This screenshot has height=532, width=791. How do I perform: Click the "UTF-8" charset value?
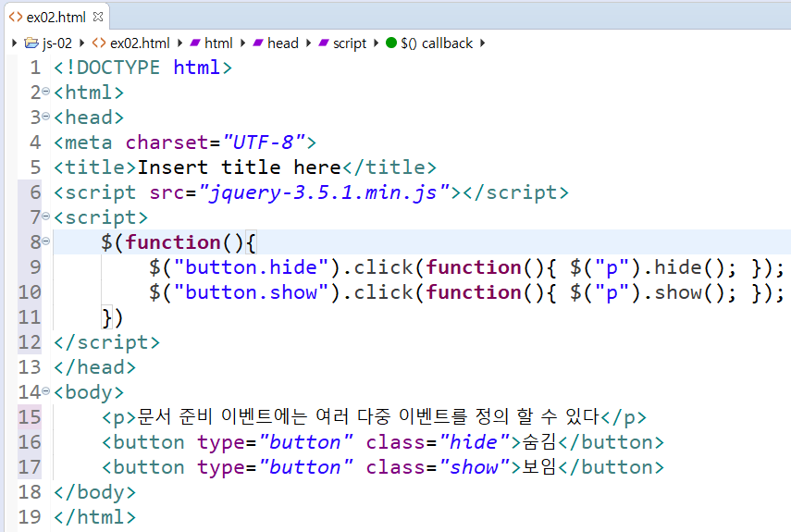tap(264, 142)
